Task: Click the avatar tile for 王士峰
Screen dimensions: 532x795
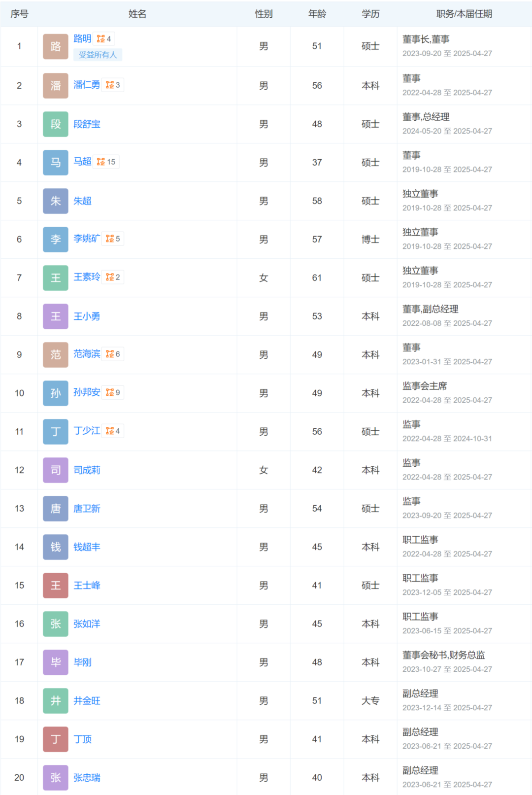Action: click(x=56, y=586)
